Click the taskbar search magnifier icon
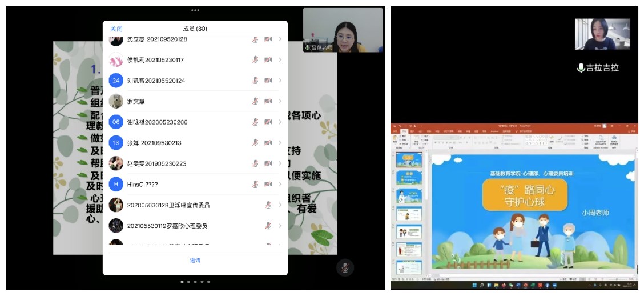The height and width of the screenshot is (296, 644). (482, 285)
